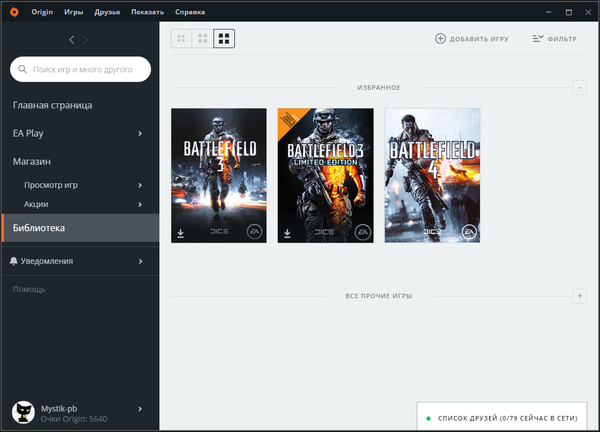Open the Акции item

pos(36,204)
